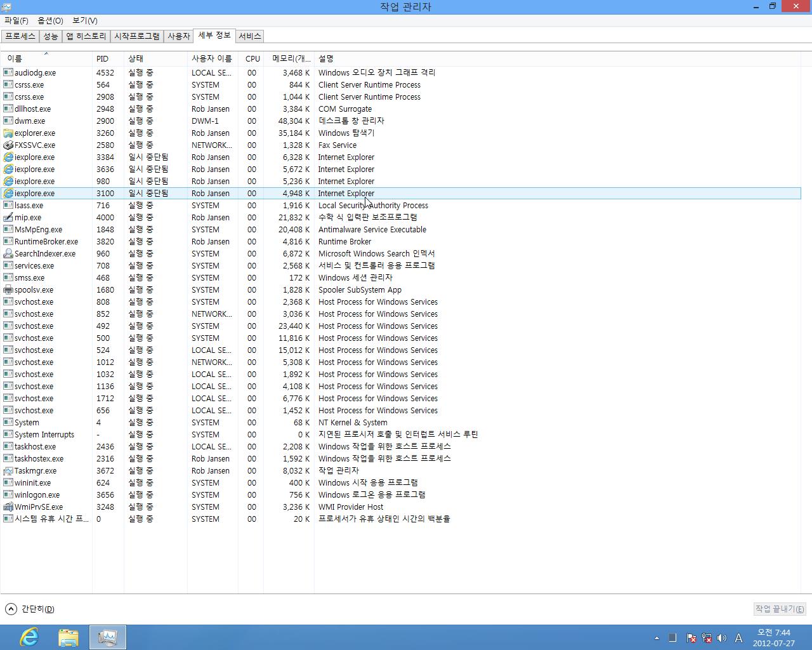The height and width of the screenshot is (650, 812).
Task: Click the Task Manager taskbar button
Action: coord(108,637)
